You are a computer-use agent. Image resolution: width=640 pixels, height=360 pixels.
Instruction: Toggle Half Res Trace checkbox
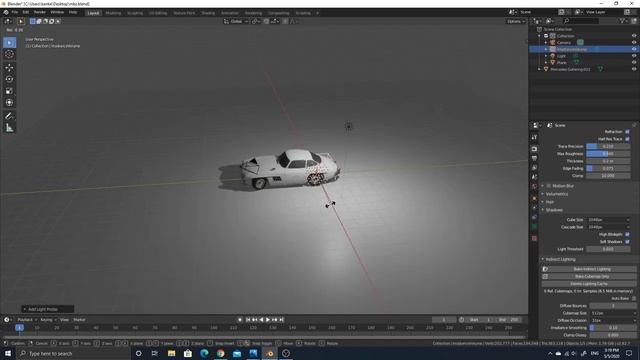pyautogui.click(x=627, y=139)
